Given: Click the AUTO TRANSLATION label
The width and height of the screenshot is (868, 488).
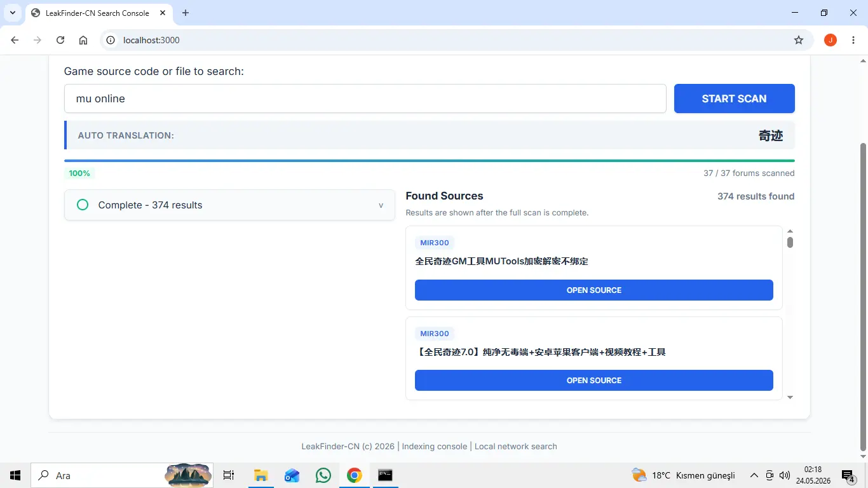Looking at the screenshot, I should pos(126,135).
